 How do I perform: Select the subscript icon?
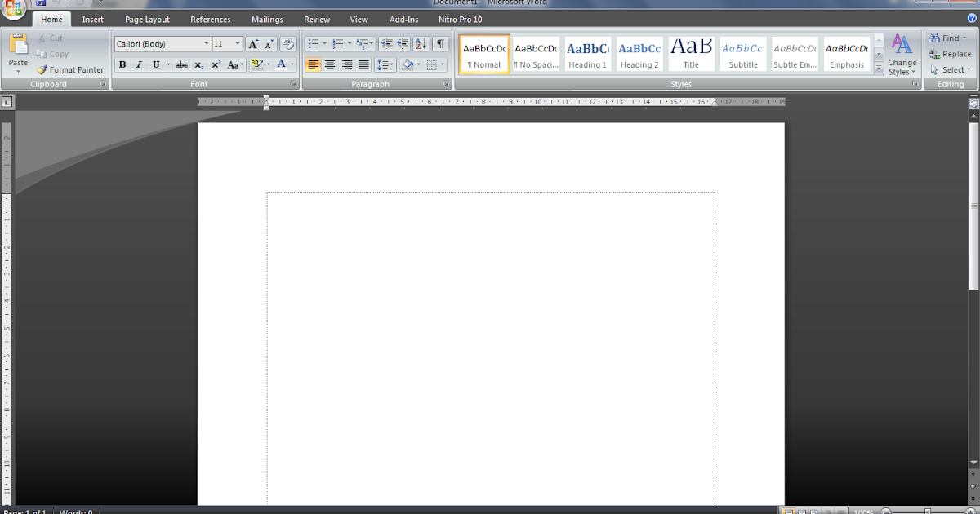tap(198, 64)
